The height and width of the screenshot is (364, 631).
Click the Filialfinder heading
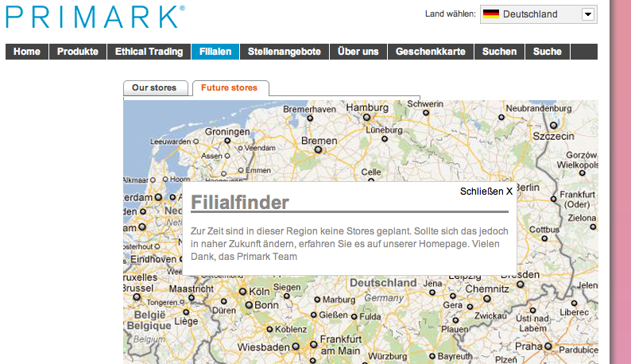pos(240,202)
